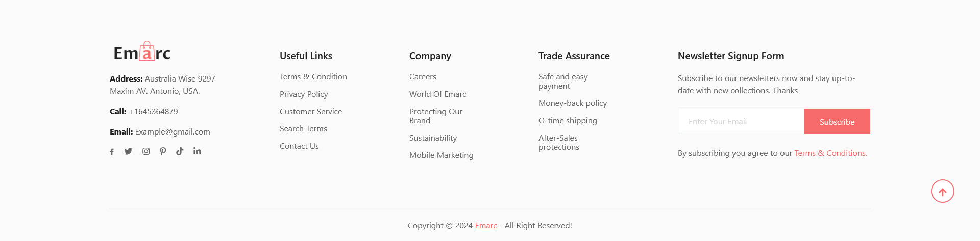
Task: Focus the Enter Your Email field
Action: click(x=741, y=121)
